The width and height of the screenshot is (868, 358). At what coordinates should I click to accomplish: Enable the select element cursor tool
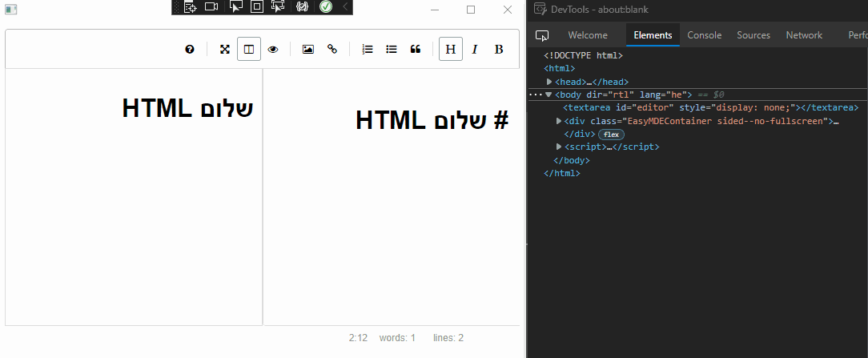236,6
